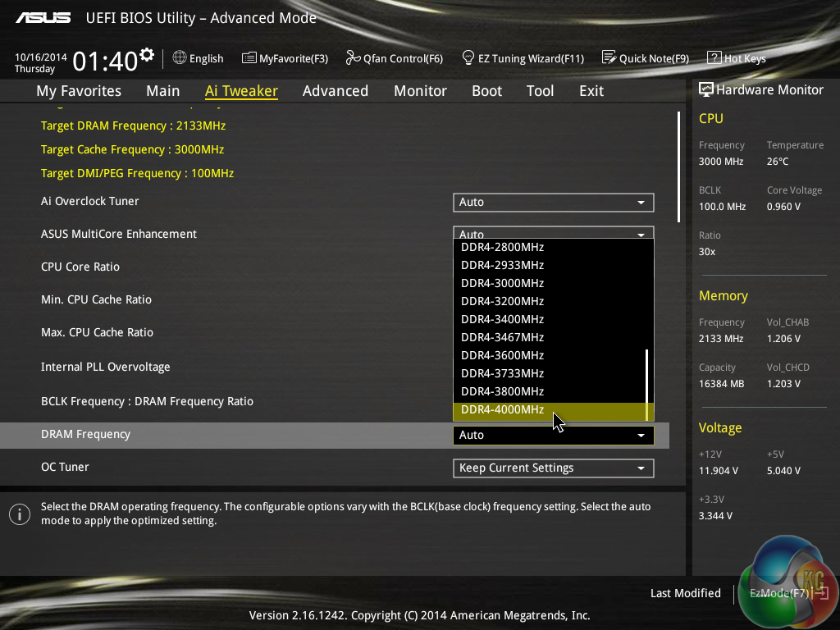Click the info icon in help area
This screenshot has height=630, width=840.
pyautogui.click(x=19, y=514)
